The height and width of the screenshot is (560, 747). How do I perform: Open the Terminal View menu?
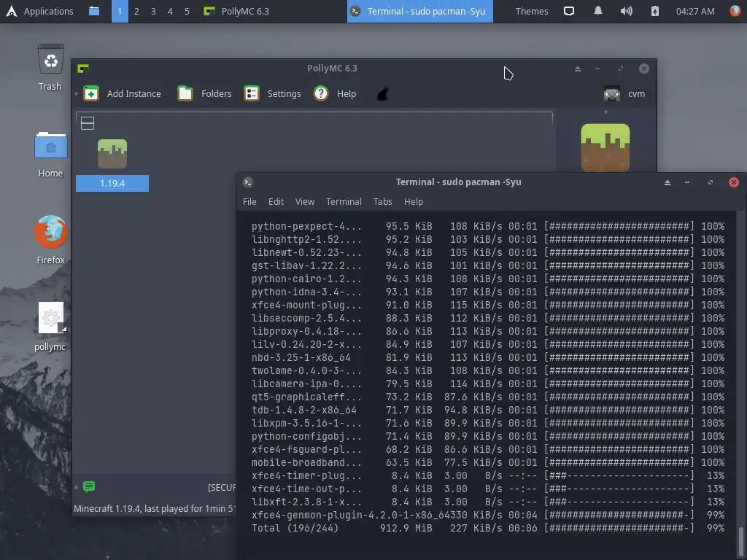coord(305,201)
